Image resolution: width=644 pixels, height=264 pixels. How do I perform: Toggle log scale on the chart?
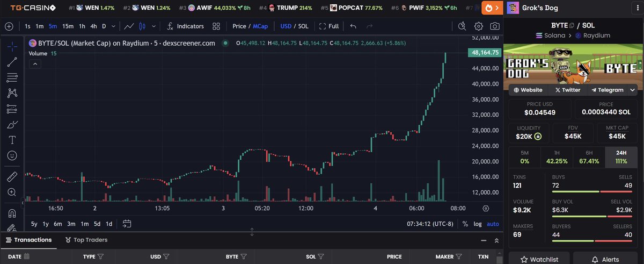pyautogui.click(x=478, y=224)
